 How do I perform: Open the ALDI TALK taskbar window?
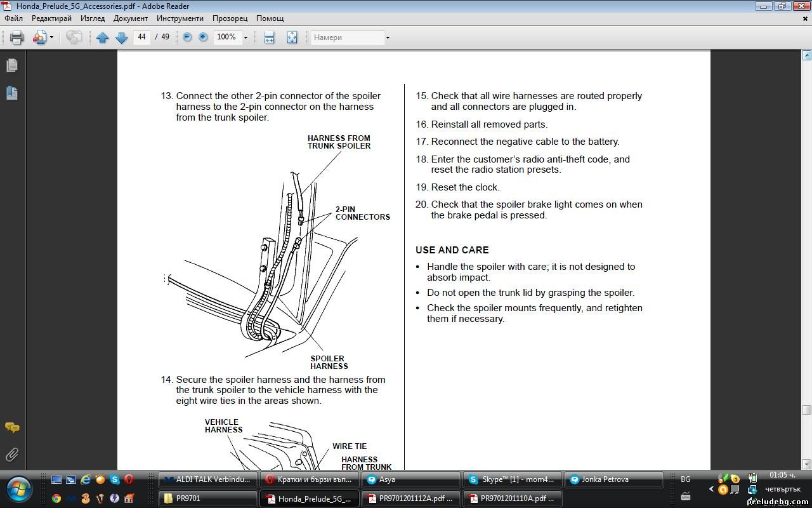click(x=208, y=479)
